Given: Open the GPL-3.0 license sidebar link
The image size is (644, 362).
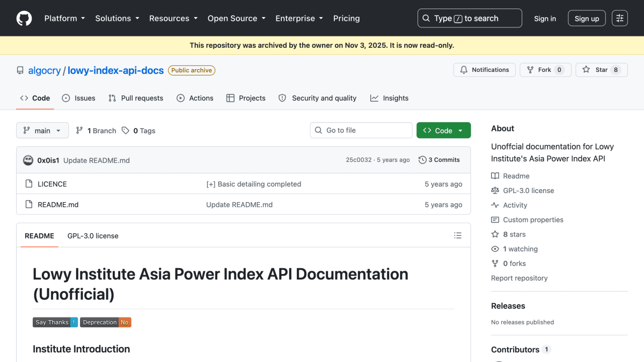Looking at the screenshot, I should (x=523, y=190).
